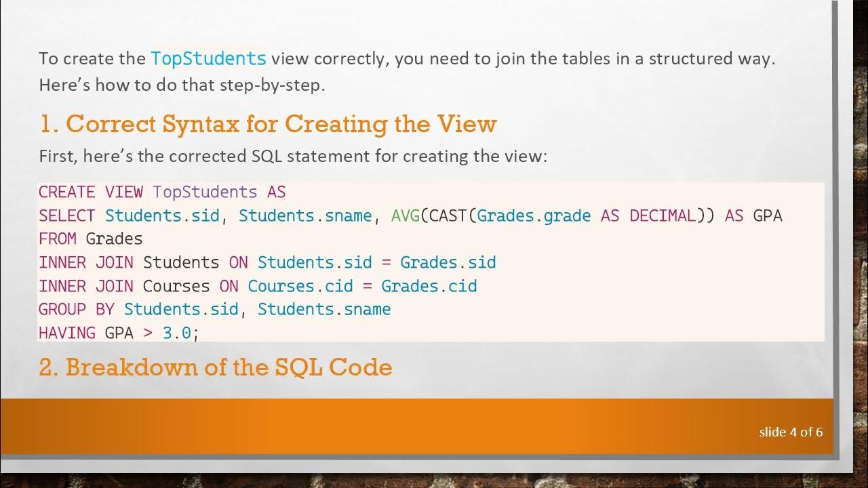The height and width of the screenshot is (488, 868).
Task: Click the 3.0 value in the HAVING clause
Action: tap(177, 333)
